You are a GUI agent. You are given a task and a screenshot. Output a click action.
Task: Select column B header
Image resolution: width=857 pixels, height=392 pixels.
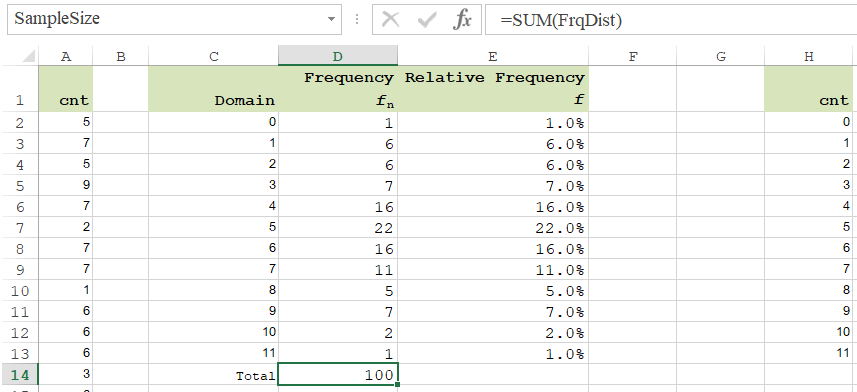[121, 56]
